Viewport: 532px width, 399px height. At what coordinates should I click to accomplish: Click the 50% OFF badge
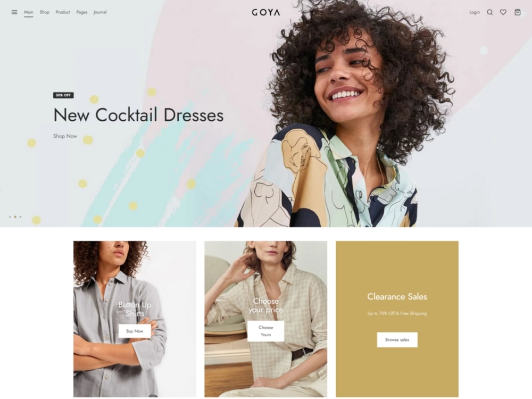click(63, 95)
